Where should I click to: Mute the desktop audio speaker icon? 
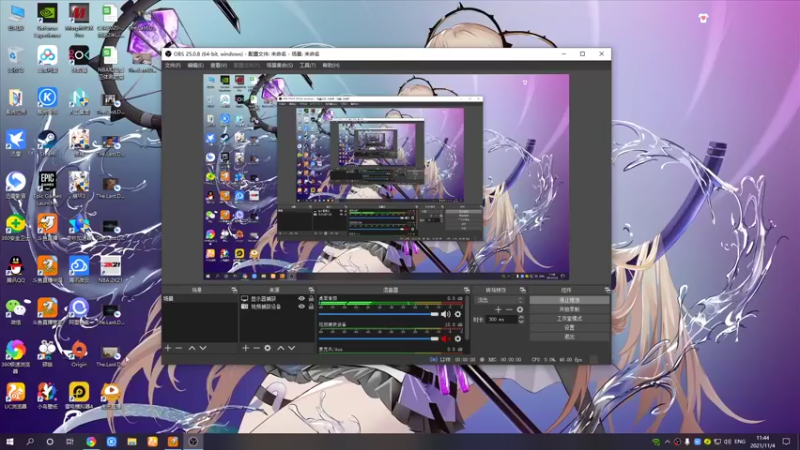(445, 314)
